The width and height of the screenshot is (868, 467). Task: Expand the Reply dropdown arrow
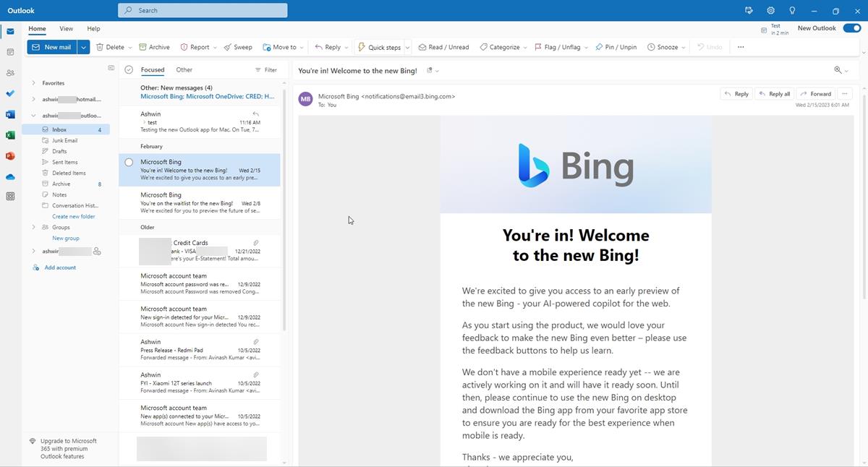click(345, 46)
